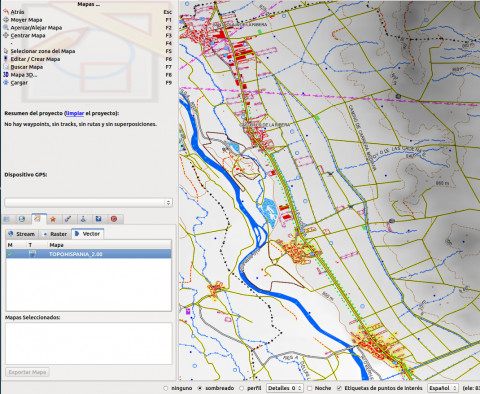
Task: Enable the Noche checkbox
Action: 309,388
